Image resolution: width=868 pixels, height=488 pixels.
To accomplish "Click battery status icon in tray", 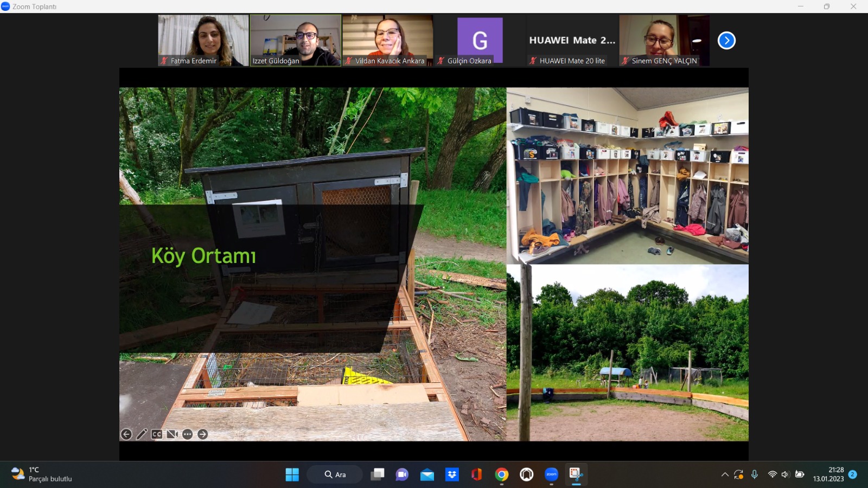I will click(800, 474).
